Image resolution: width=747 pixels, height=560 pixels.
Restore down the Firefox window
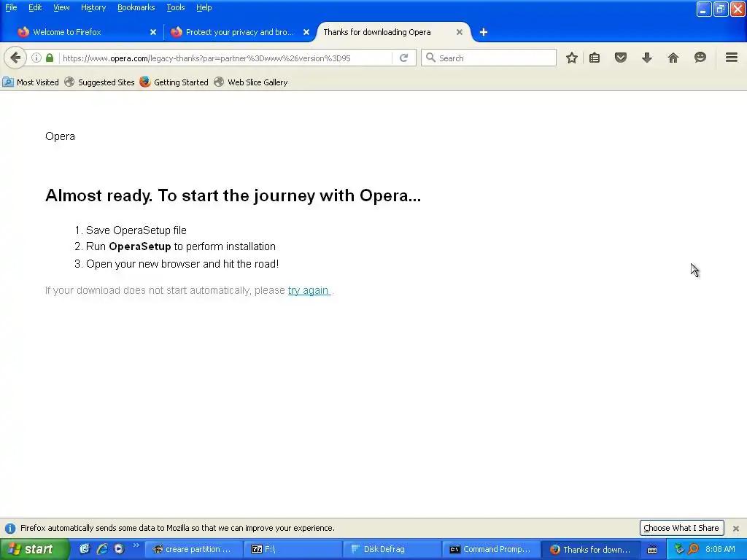click(721, 9)
